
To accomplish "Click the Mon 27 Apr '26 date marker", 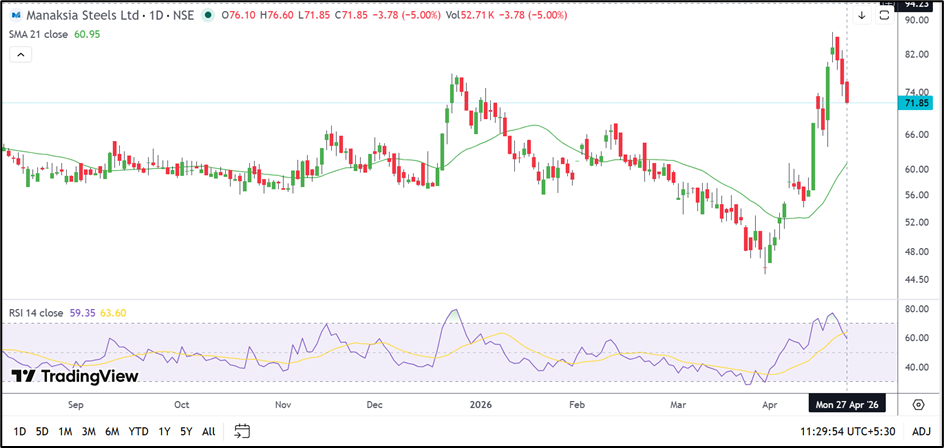I will click(847, 404).
